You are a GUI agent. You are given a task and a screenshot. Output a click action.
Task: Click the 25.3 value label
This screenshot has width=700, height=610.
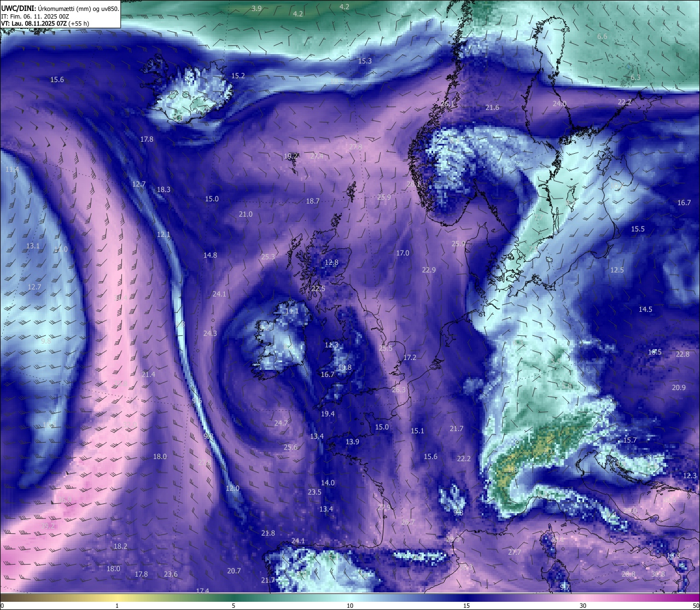268,257
